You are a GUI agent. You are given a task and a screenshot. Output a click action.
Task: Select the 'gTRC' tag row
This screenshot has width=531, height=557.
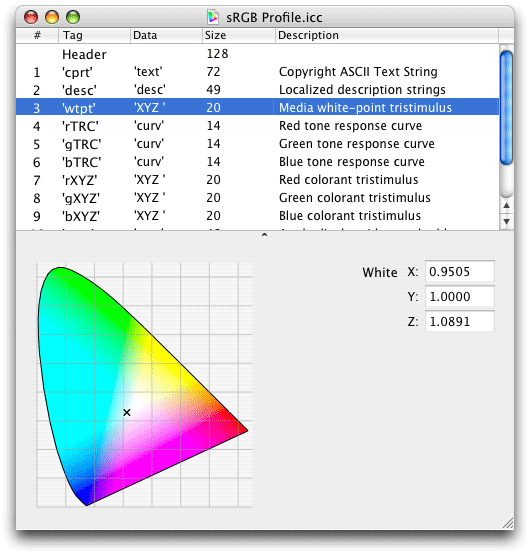coord(258,144)
